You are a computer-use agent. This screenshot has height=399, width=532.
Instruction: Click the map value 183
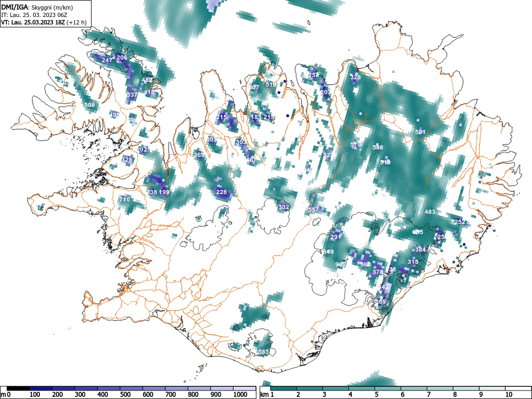pyautogui.click(x=256, y=117)
